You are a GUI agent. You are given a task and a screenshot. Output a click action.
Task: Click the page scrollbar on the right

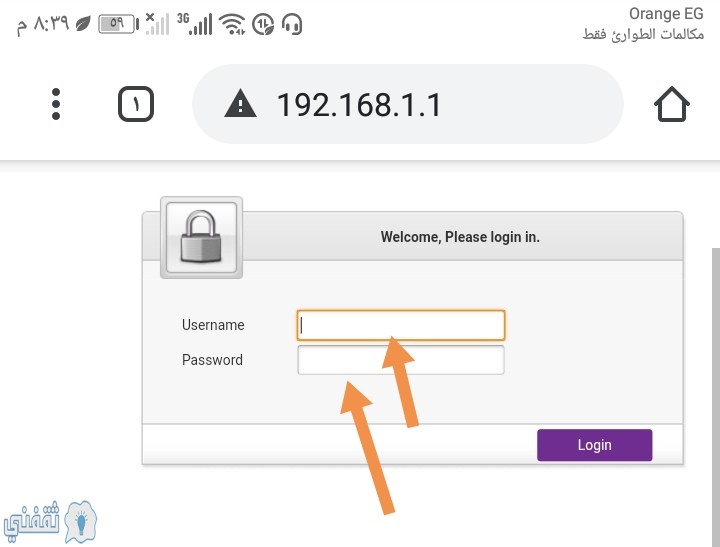click(x=716, y=397)
